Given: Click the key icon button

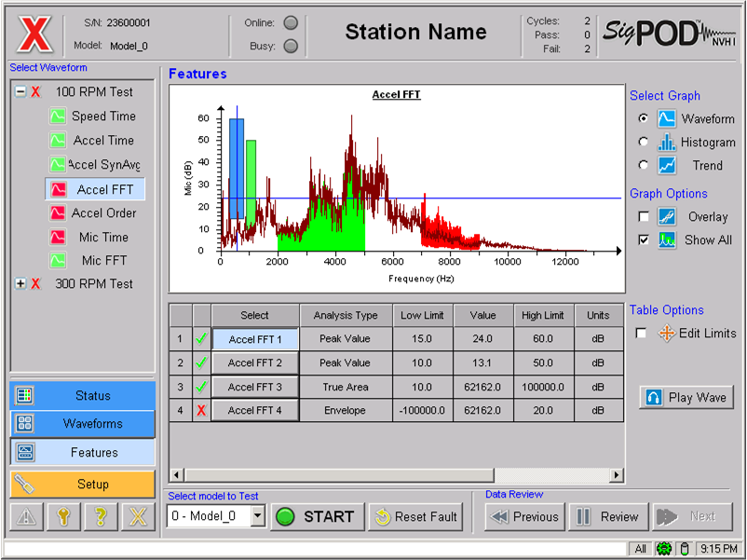Looking at the screenshot, I should tap(63, 517).
